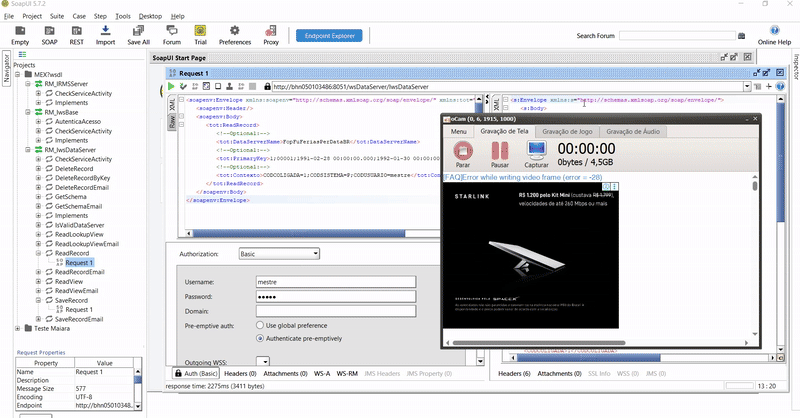
Task: Open the endpoint URL dropdown arrow
Action: 747,86
